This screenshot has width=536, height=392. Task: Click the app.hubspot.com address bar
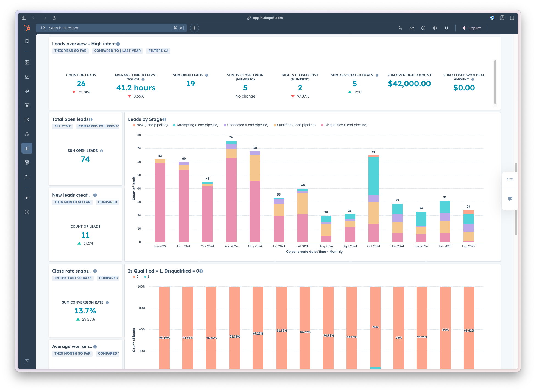(x=265, y=18)
